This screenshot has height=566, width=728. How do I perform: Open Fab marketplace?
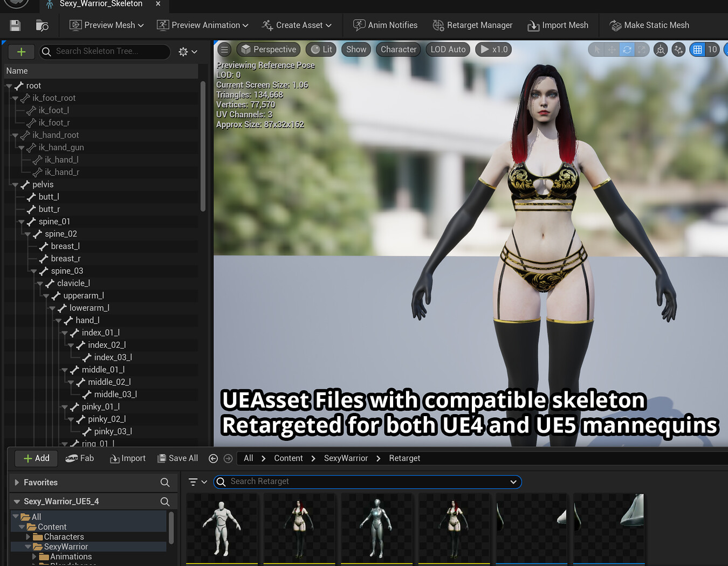click(80, 458)
